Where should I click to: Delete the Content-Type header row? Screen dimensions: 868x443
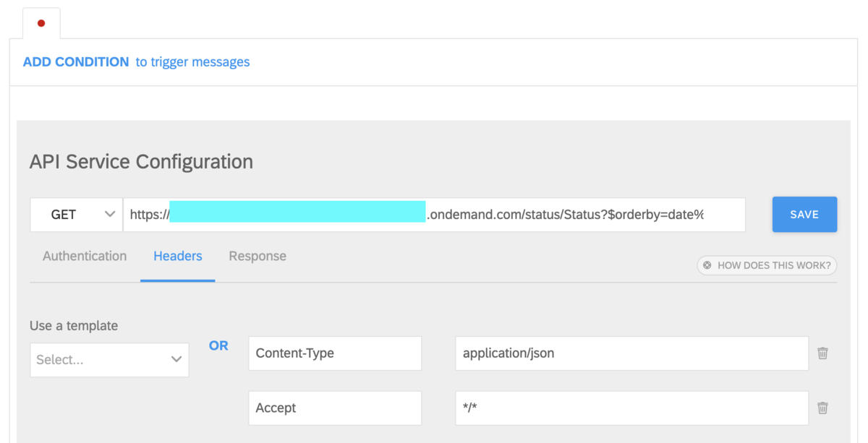click(822, 353)
